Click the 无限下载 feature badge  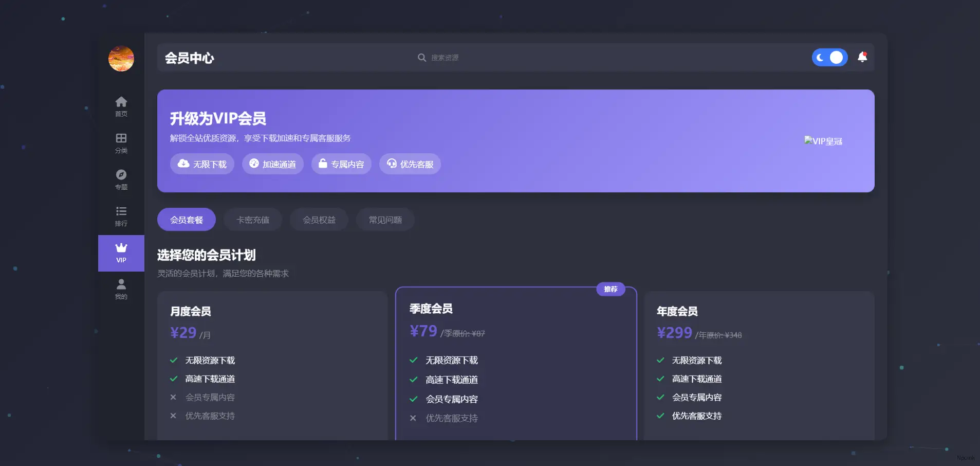tap(202, 164)
